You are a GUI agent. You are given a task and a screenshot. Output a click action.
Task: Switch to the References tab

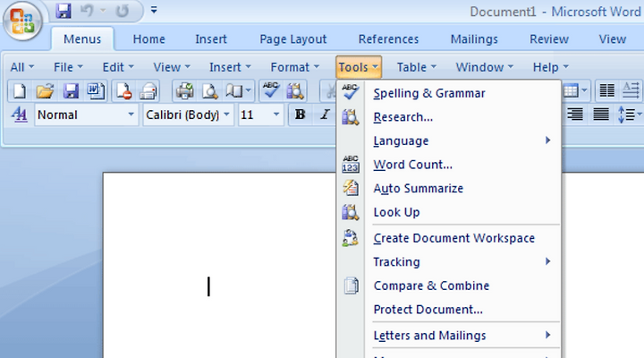[388, 39]
